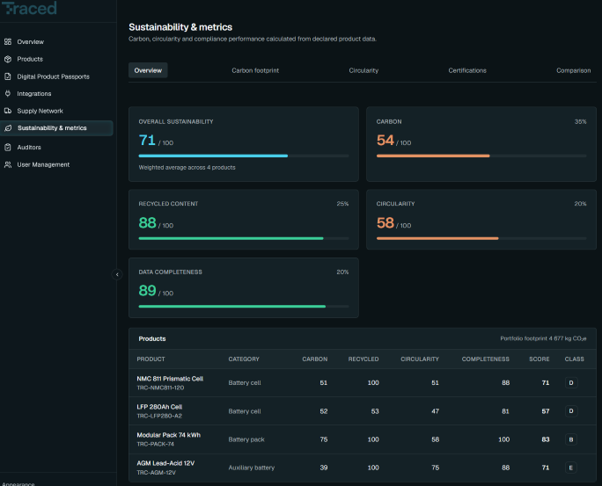
Task: Click the User Management people icon
Action: click(x=8, y=164)
